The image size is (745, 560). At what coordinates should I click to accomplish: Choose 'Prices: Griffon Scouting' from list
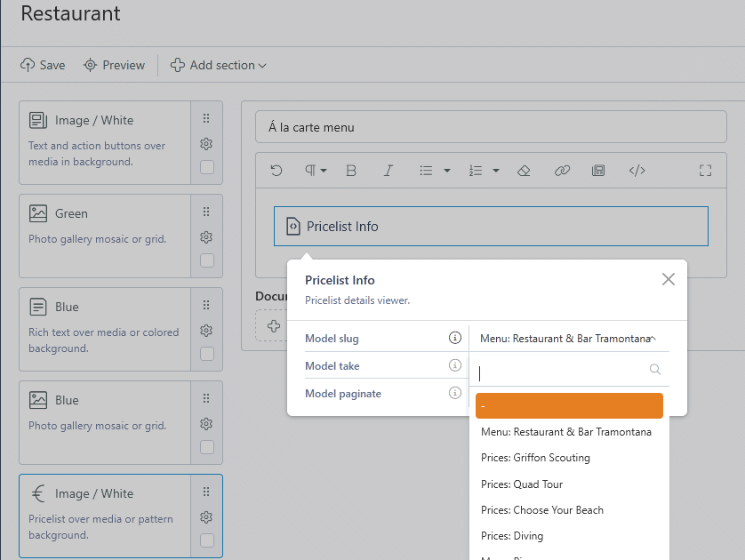[535, 458]
